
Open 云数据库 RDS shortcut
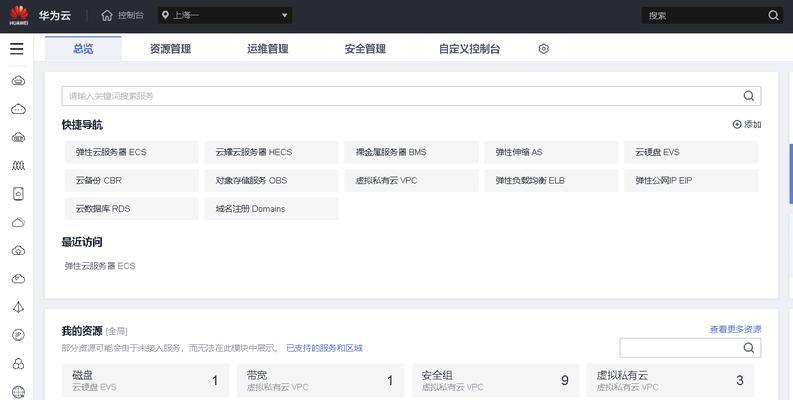pos(131,209)
